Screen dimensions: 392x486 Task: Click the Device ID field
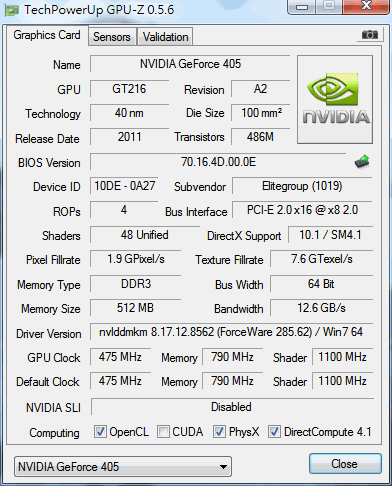tap(124, 186)
